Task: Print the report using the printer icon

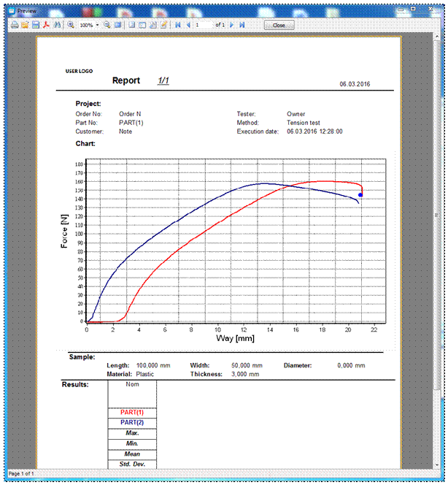Action: 15,25
